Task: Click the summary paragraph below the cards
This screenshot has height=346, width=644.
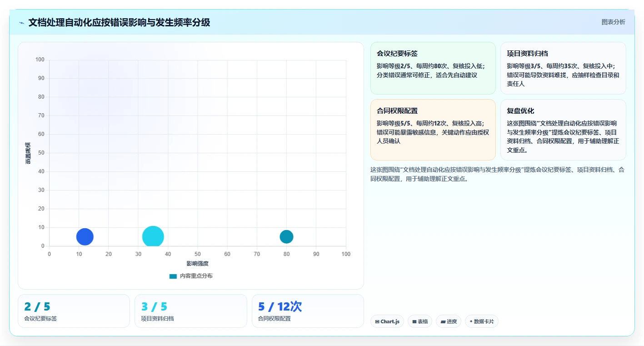Action: (x=498, y=174)
